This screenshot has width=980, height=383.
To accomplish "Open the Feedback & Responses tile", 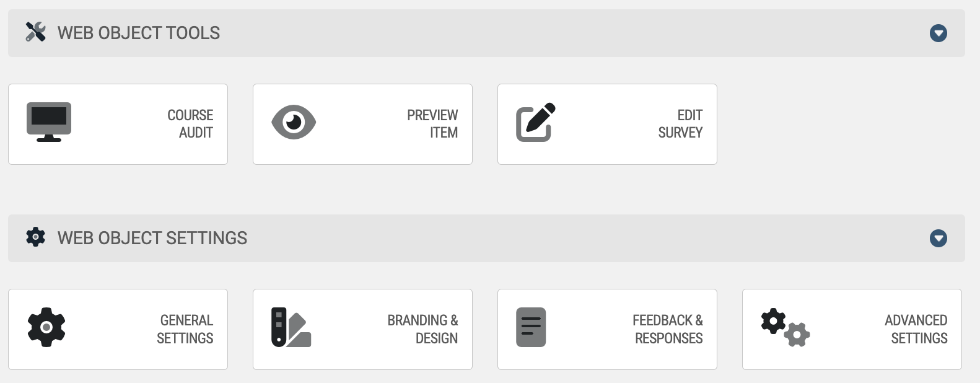I will coord(607,329).
